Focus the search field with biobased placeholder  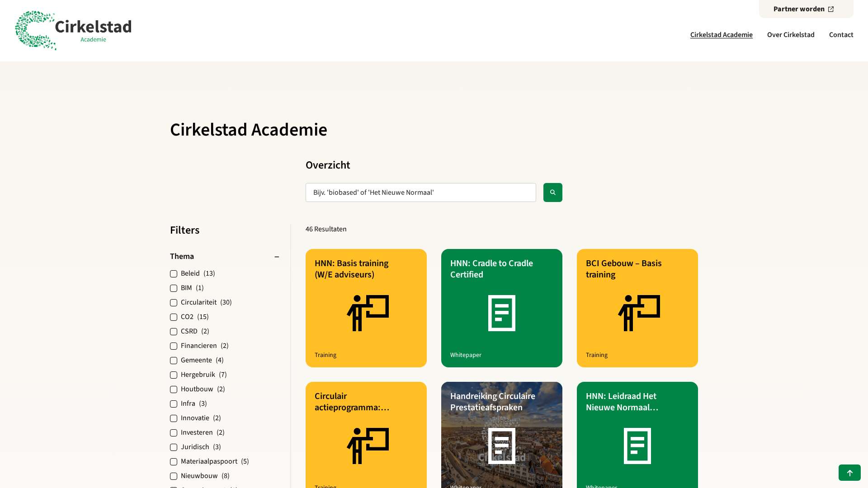pyautogui.click(x=420, y=192)
